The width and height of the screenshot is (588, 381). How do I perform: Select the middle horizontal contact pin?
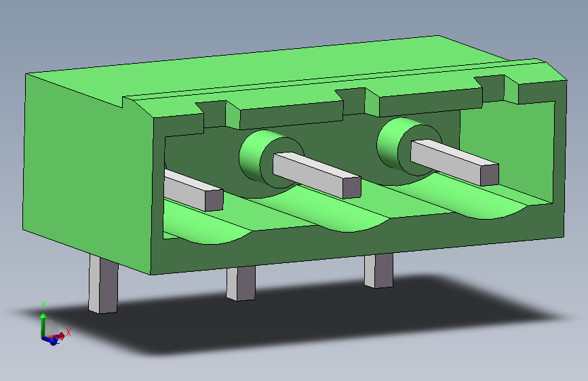[317, 175]
